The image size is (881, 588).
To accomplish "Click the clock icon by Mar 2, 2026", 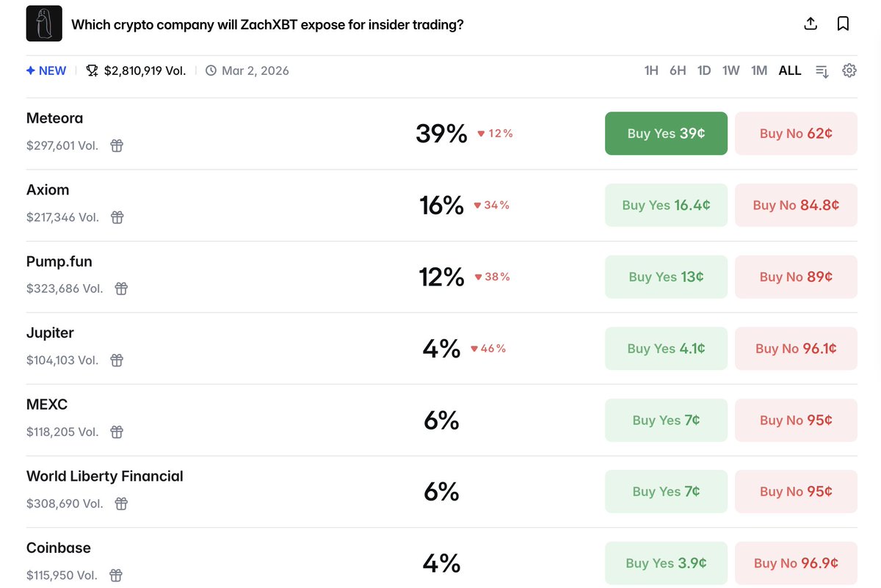I will click(211, 71).
